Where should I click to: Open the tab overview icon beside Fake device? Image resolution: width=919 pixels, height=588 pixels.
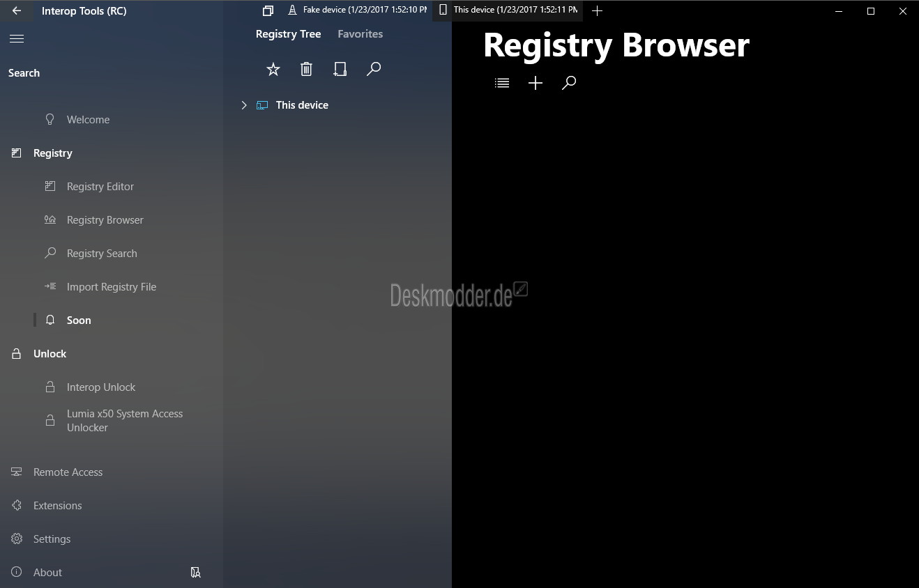268,10
